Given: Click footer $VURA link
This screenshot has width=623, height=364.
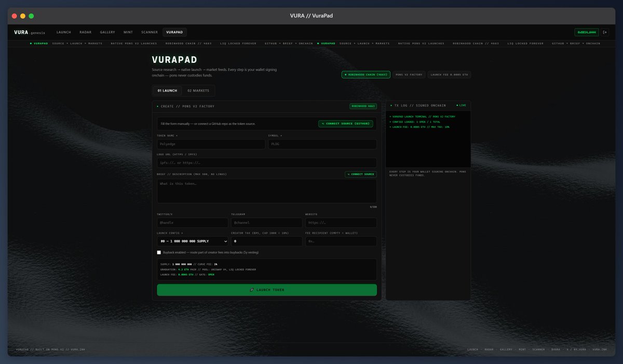Looking at the screenshot, I should pos(556,349).
